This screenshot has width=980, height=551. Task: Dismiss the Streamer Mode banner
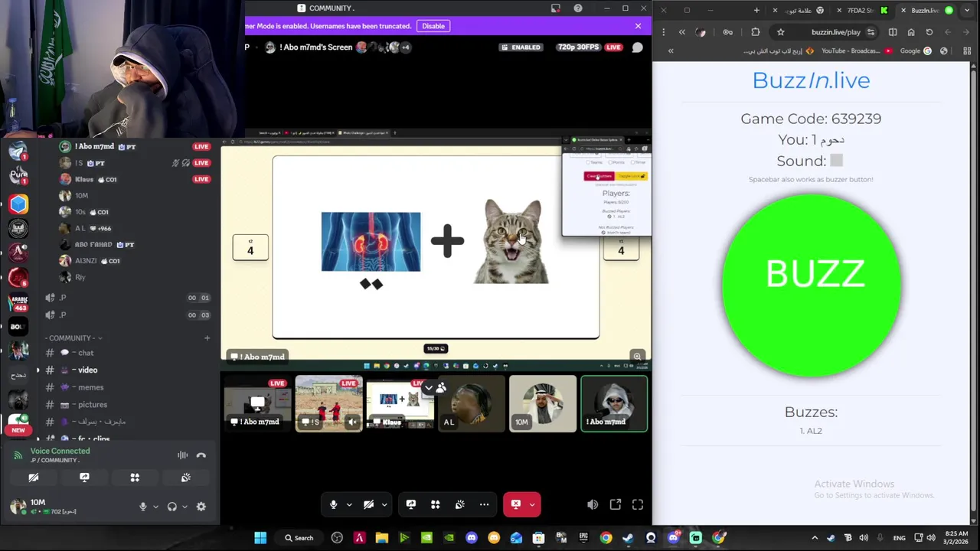pyautogui.click(x=638, y=26)
